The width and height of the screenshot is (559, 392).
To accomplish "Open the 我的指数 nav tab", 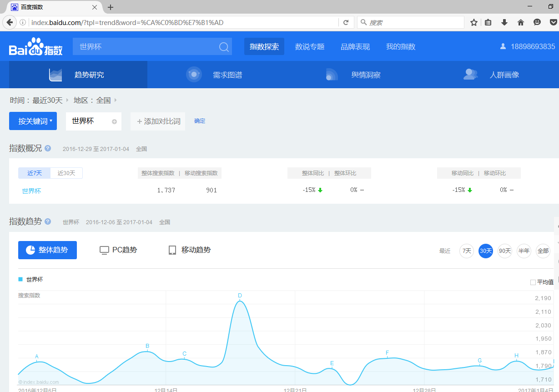I will click(401, 46).
